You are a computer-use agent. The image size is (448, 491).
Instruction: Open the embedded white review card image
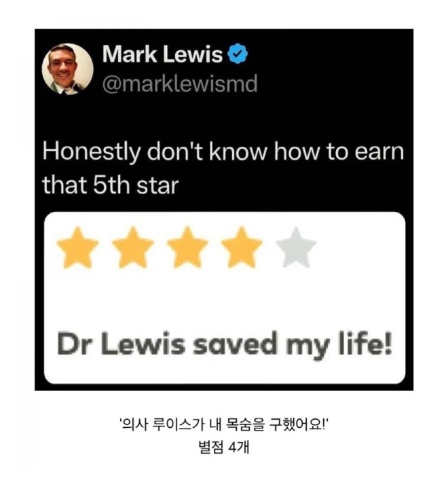tap(225, 297)
